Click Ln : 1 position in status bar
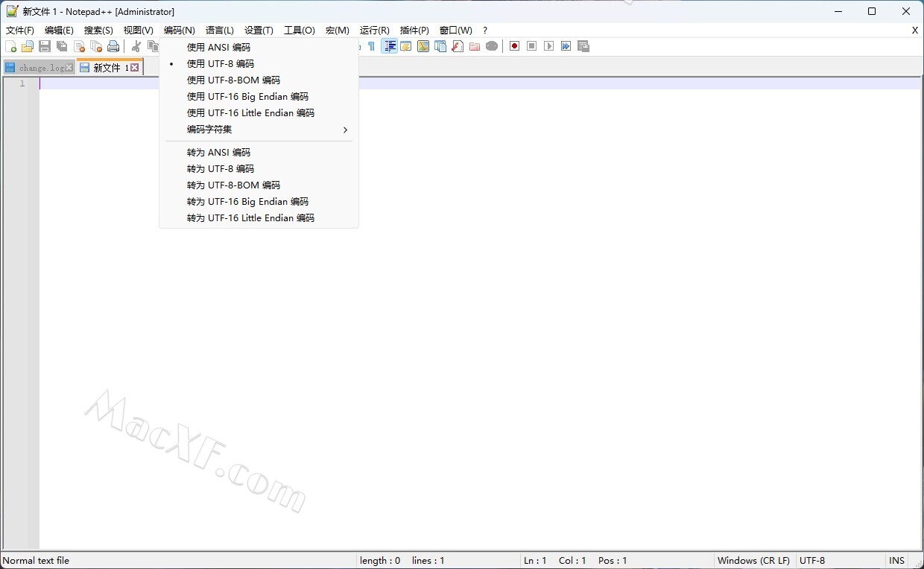The height and width of the screenshot is (569, 924). 535,561
